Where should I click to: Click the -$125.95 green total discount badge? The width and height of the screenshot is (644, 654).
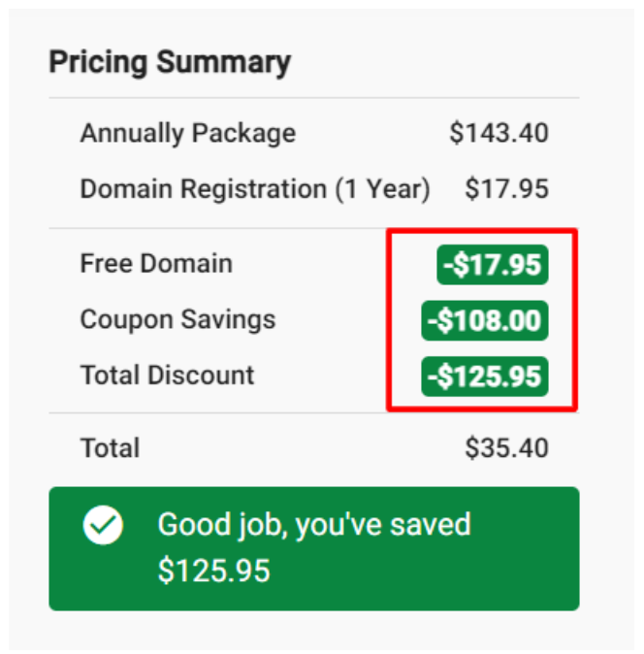pyautogui.click(x=485, y=376)
